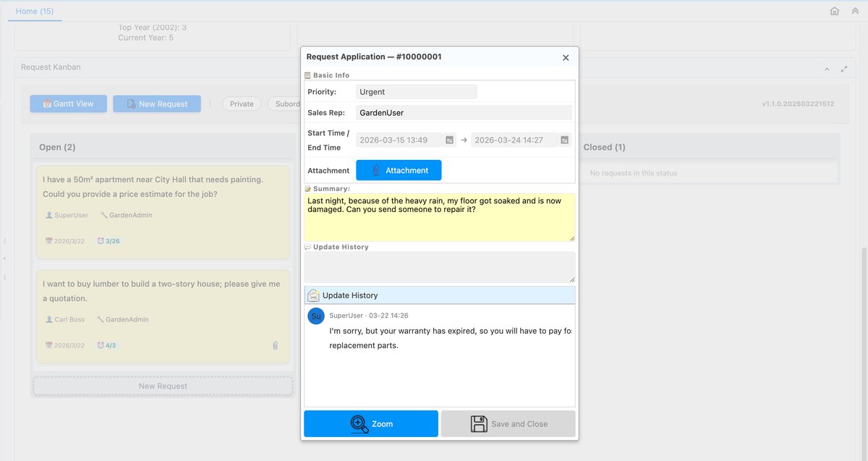Open the end time calendar picker
Screen dimensions: 868x461
click(x=564, y=140)
